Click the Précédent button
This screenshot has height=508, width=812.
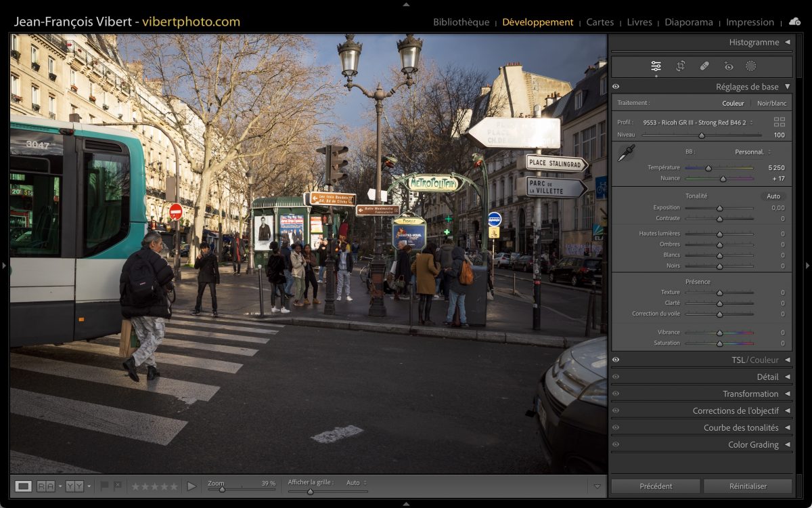click(656, 486)
